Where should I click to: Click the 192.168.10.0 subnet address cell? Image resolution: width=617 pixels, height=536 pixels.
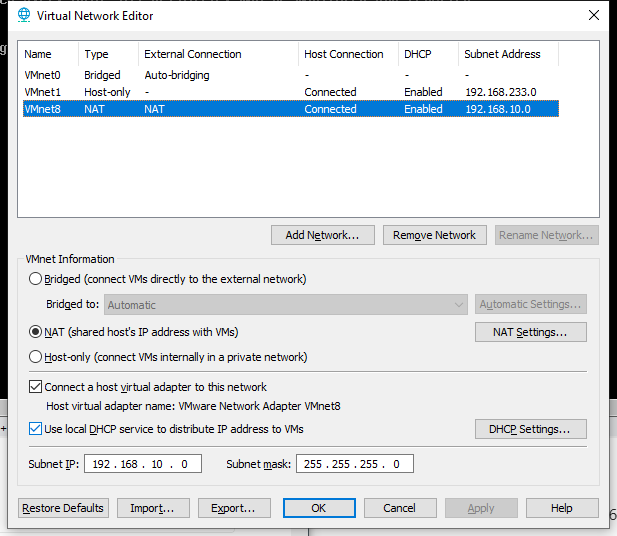pos(498,109)
